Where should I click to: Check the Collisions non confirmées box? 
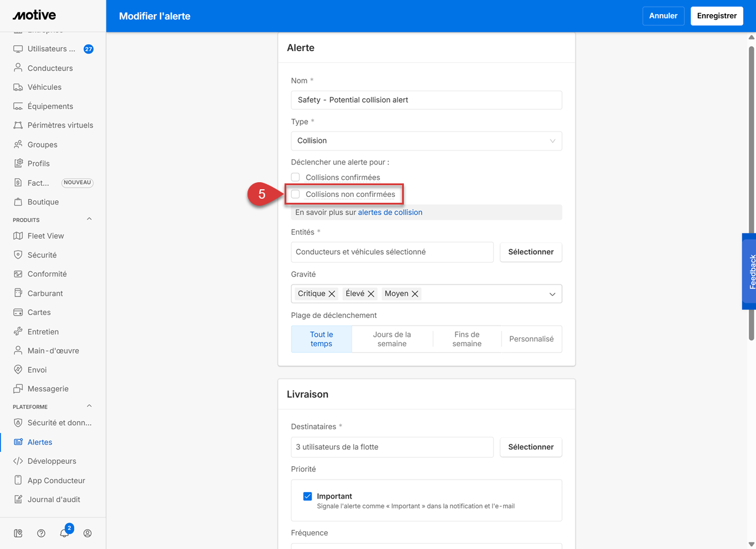tap(296, 194)
